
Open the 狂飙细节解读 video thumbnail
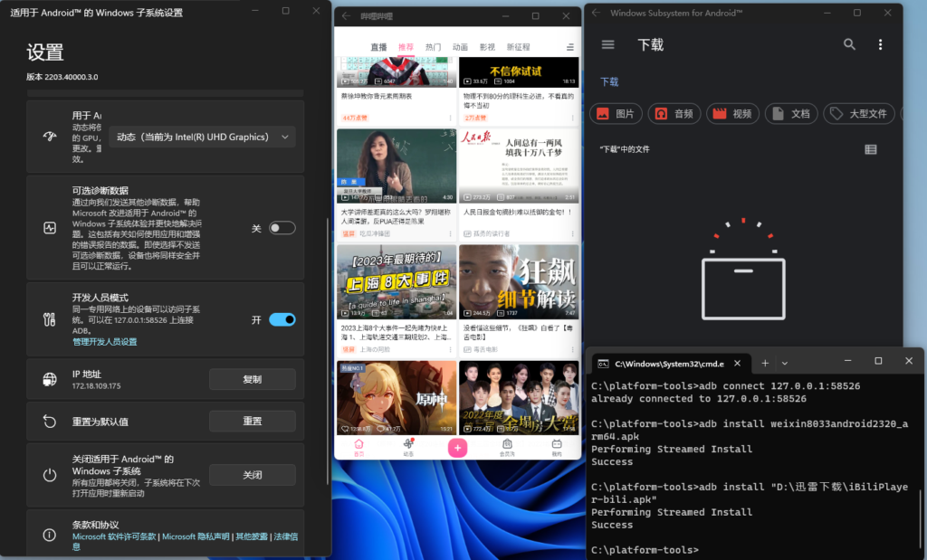tap(519, 281)
